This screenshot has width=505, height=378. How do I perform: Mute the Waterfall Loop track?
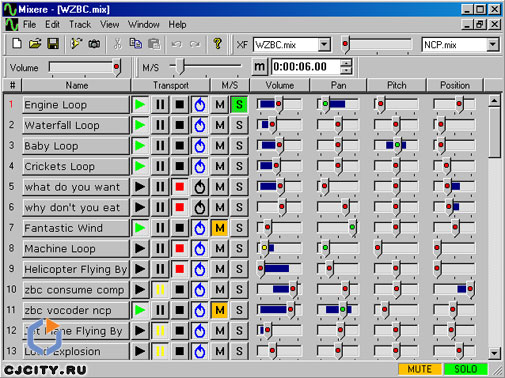pyautogui.click(x=219, y=125)
